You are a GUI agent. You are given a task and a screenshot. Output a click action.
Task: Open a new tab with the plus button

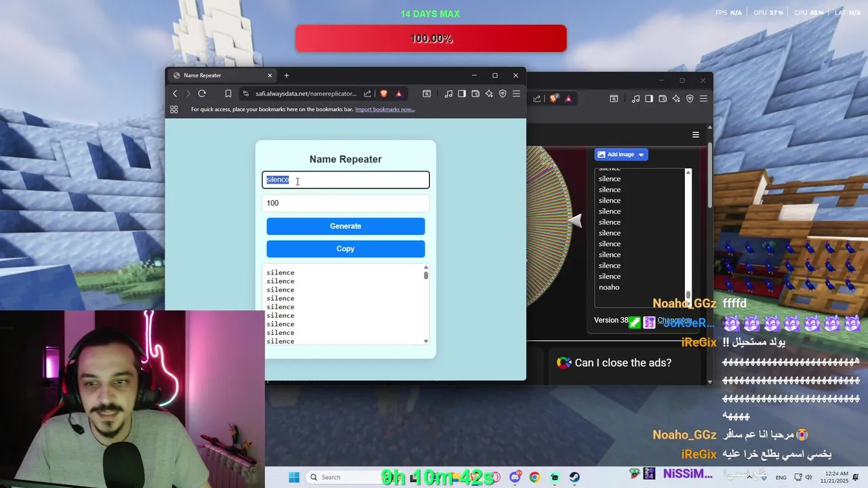point(286,75)
